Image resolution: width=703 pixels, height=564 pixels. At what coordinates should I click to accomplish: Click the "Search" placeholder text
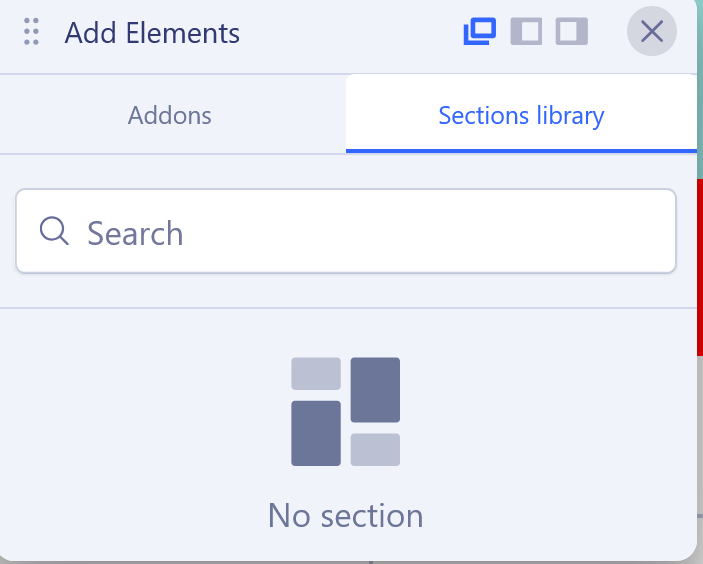tap(135, 233)
